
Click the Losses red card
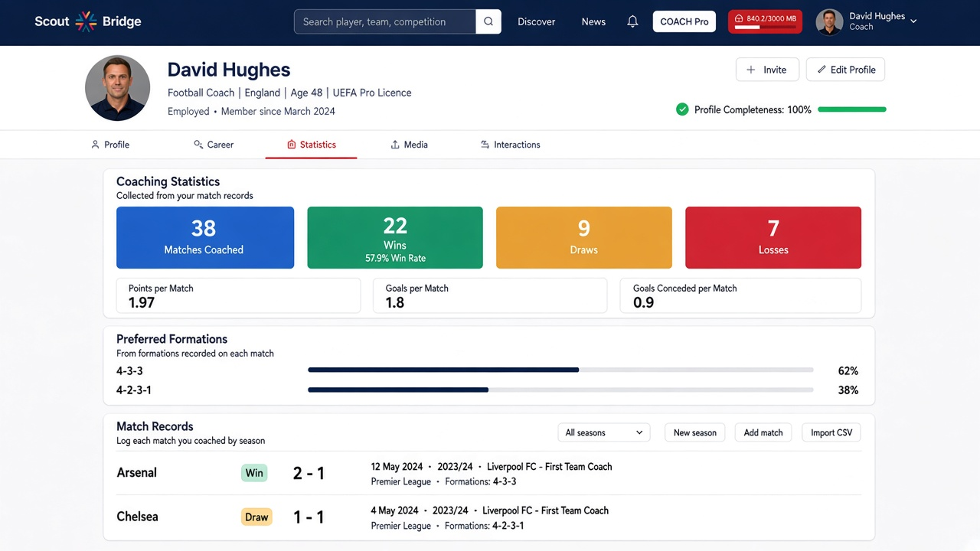773,237
